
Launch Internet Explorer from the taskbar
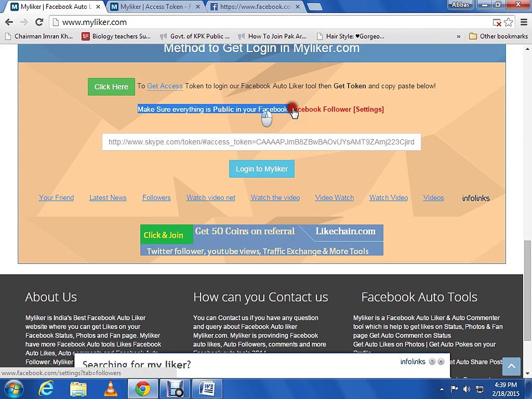(46, 389)
